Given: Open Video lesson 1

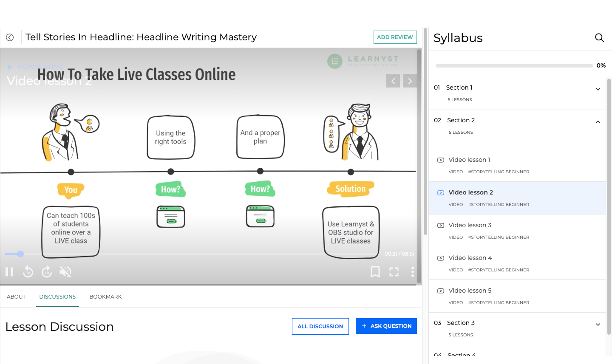Looking at the screenshot, I should click(x=517, y=165).
